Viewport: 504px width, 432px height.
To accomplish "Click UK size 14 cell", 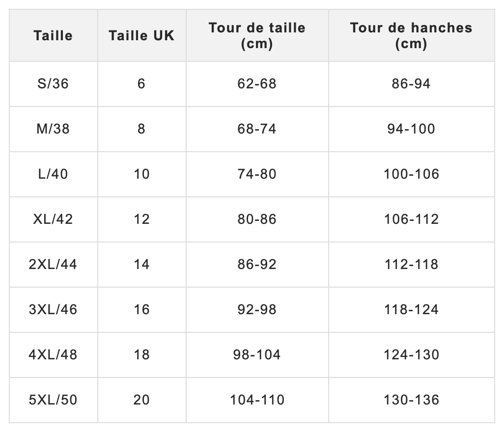I will click(x=142, y=265).
